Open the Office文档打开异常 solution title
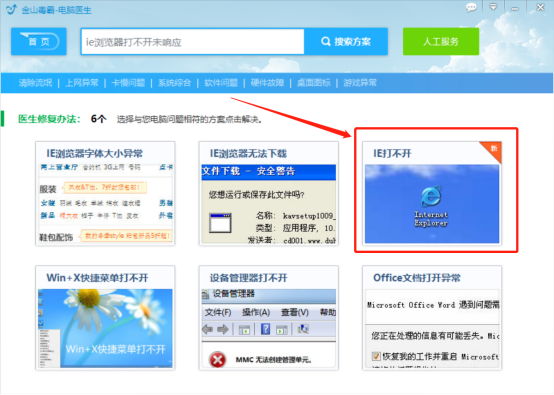This screenshot has height=395, width=554. point(417,278)
